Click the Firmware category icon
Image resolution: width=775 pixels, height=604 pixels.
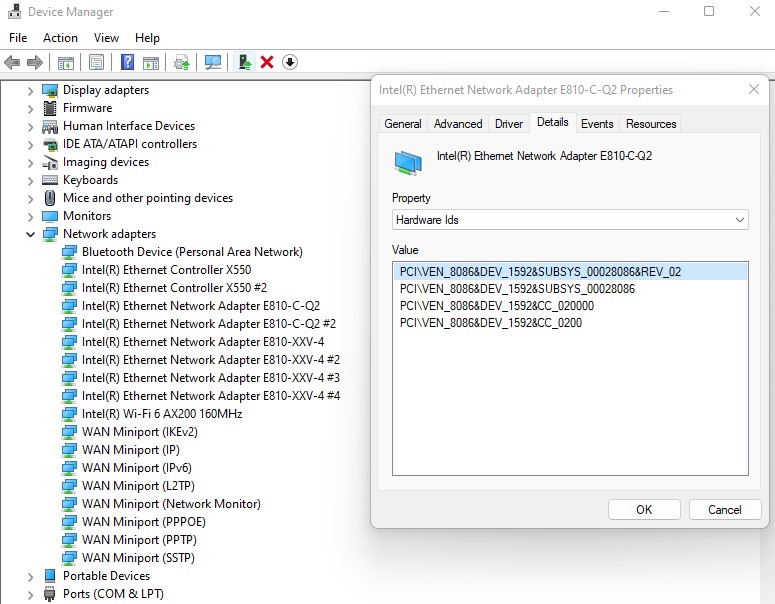pyautogui.click(x=50, y=108)
